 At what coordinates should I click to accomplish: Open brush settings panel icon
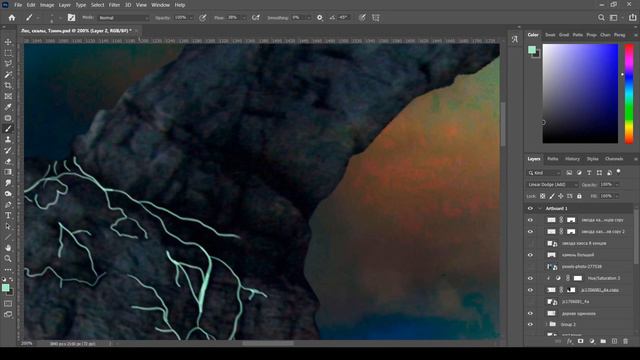(71, 18)
